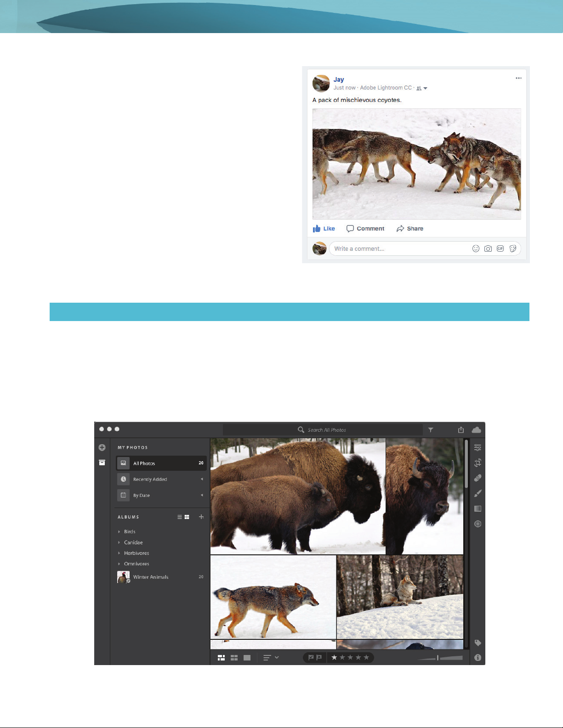Select the Linear Gradient tool
The height and width of the screenshot is (728, 563).
coord(478,508)
